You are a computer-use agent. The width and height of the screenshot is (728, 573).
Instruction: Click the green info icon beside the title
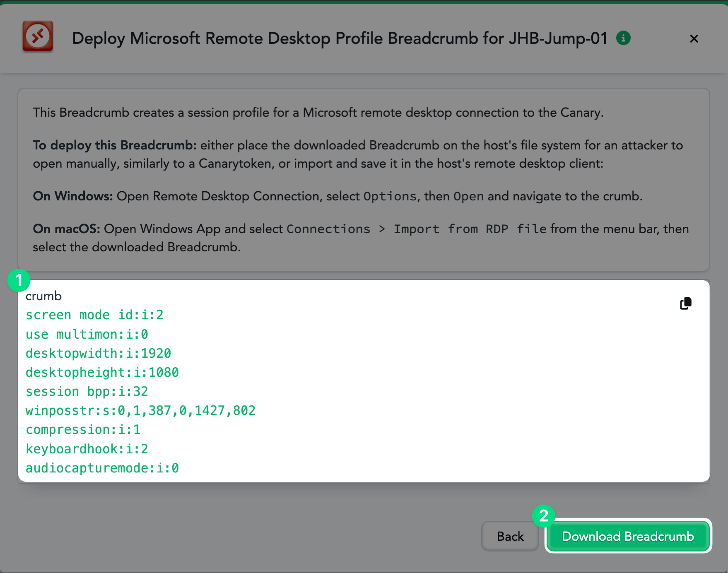(x=623, y=38)
